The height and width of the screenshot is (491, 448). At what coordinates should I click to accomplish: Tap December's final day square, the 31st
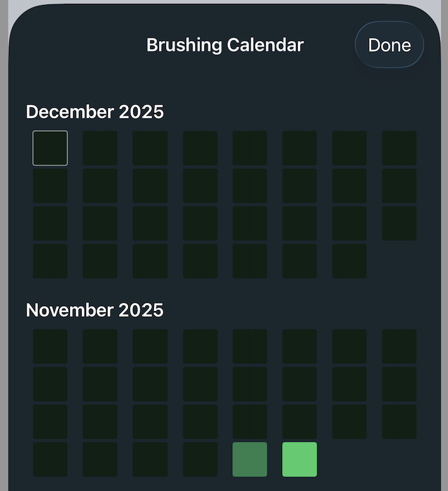[x=349, y=261]
